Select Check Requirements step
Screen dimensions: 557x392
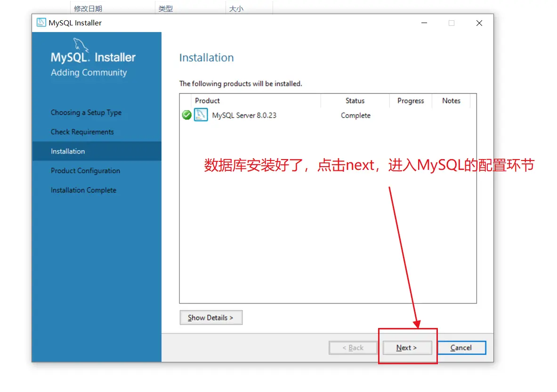[82, 132]
